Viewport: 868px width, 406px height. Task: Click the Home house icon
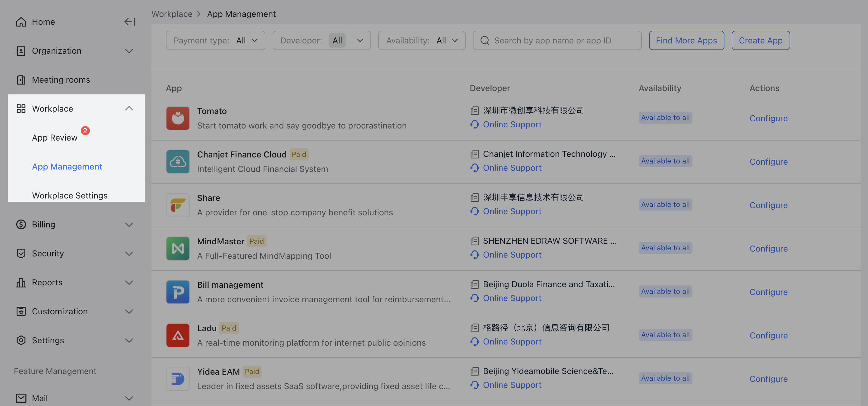[21, 22]
